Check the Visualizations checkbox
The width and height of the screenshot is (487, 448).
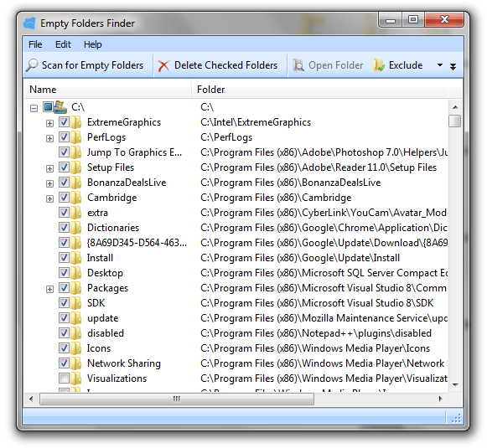[64, 378]
